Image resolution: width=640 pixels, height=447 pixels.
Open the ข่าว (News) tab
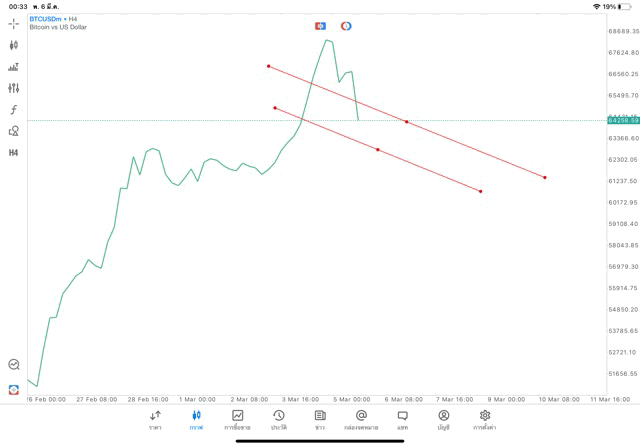(x=320, y=419)
